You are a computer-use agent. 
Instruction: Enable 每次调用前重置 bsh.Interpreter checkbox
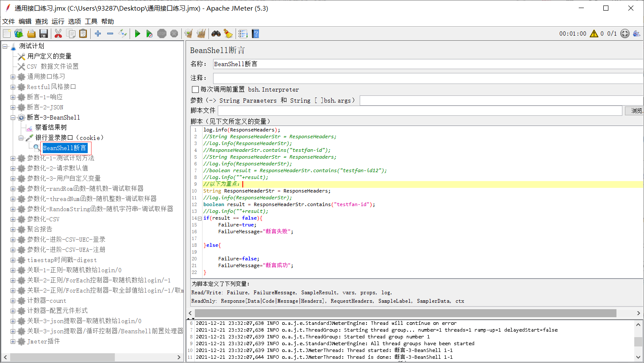[x=195, y=89]
